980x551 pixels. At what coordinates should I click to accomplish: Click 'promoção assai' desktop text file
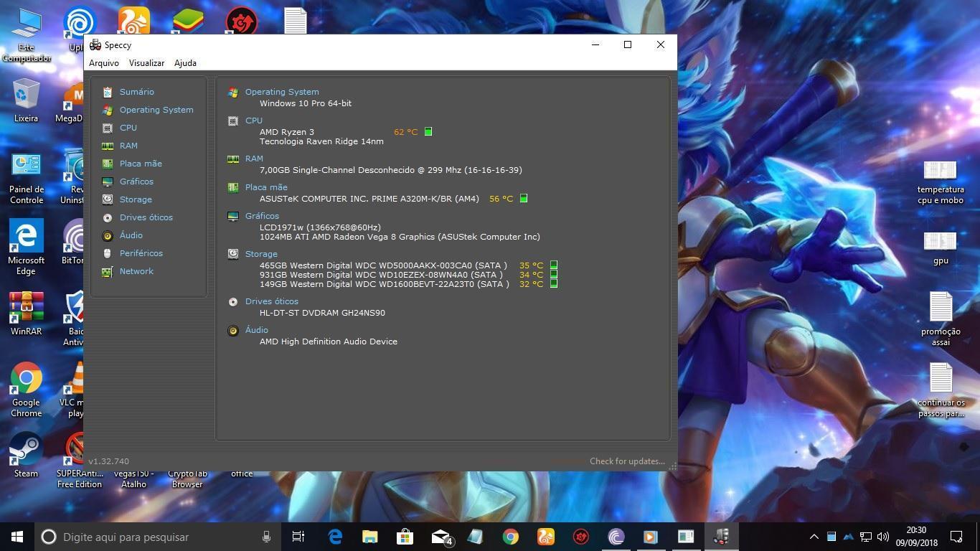941,319
